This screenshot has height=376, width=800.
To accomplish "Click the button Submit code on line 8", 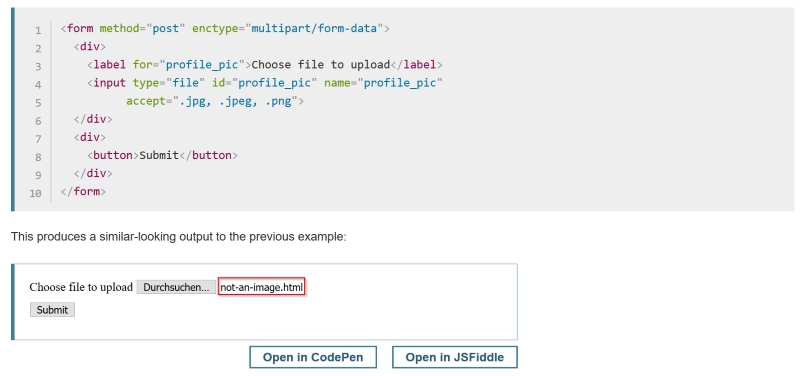I will click(162, 155).
